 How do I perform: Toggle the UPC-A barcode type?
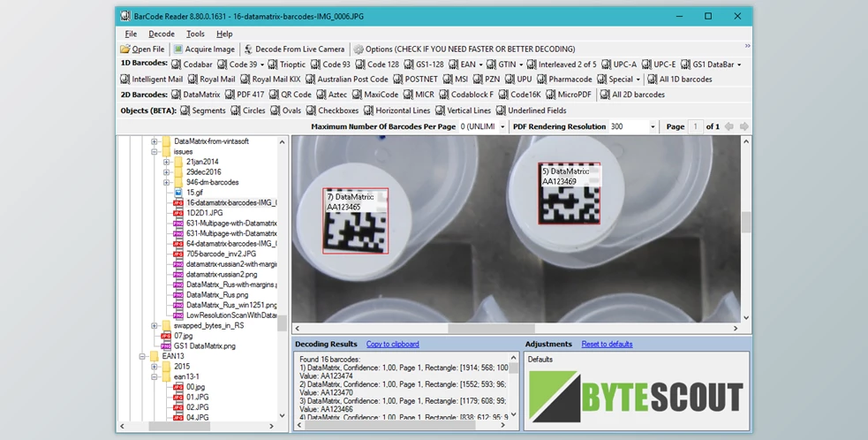(x=619, y=64)
